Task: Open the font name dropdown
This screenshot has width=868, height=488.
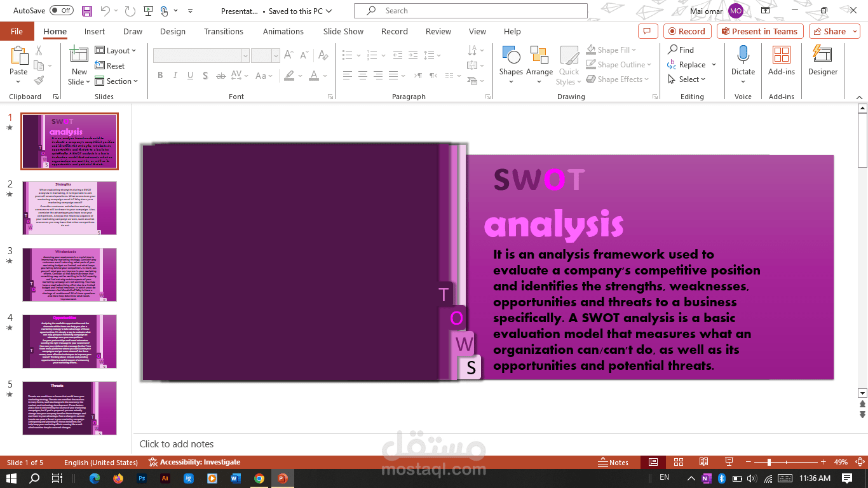Action: [245, 56]
